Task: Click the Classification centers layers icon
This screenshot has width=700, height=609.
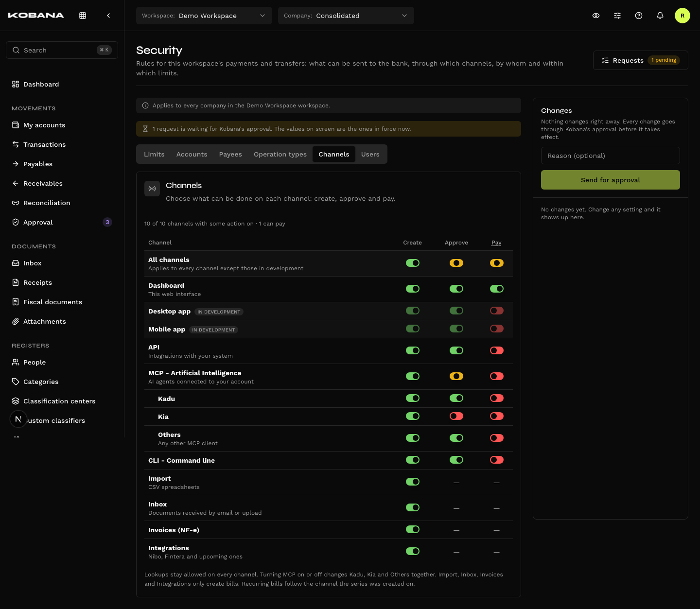Action: click(16, 401)
